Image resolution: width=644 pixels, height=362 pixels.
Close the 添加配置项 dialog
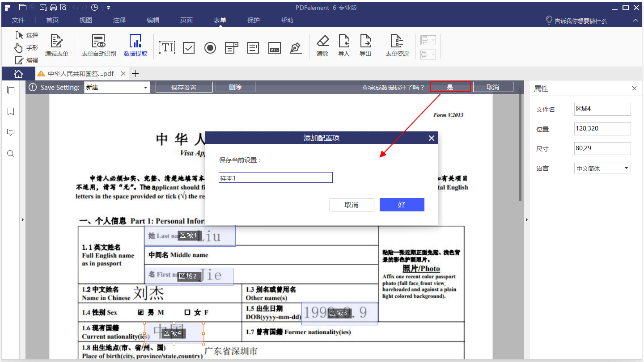click(432, 138)
